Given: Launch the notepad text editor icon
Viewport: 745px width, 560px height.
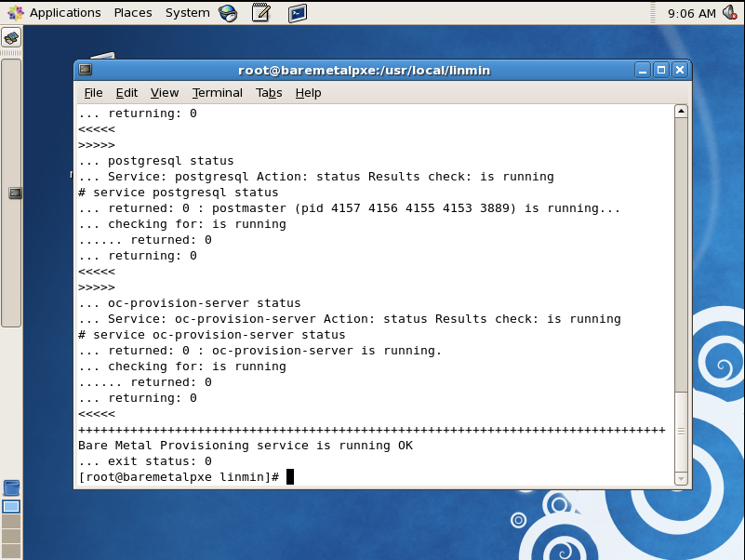Looking at the screenshot, I should pos(261,13).
